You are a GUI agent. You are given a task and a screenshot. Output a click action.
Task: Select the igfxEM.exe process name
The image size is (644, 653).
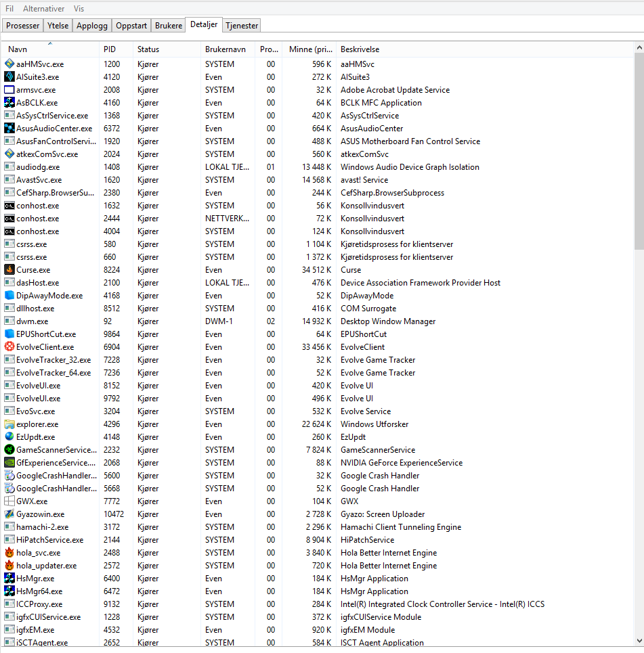pyautogui.click(x=35, y=630)
